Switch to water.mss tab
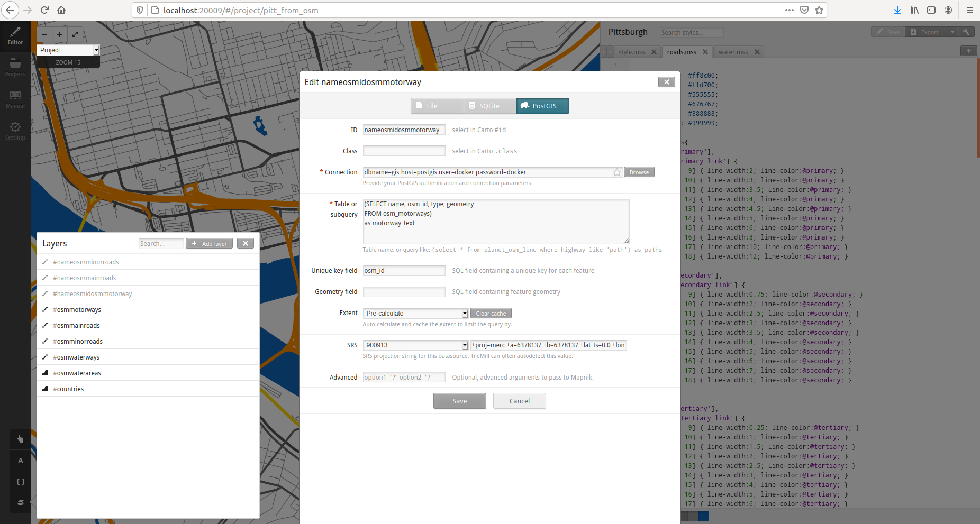This screenshot has height=524, width=980. tap(733, 52)
